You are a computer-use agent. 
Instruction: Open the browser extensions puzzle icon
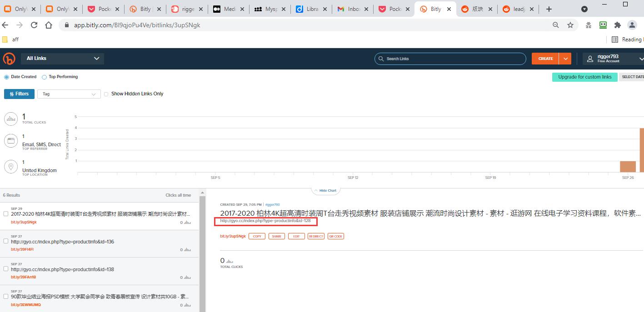(x=617, y=25)
